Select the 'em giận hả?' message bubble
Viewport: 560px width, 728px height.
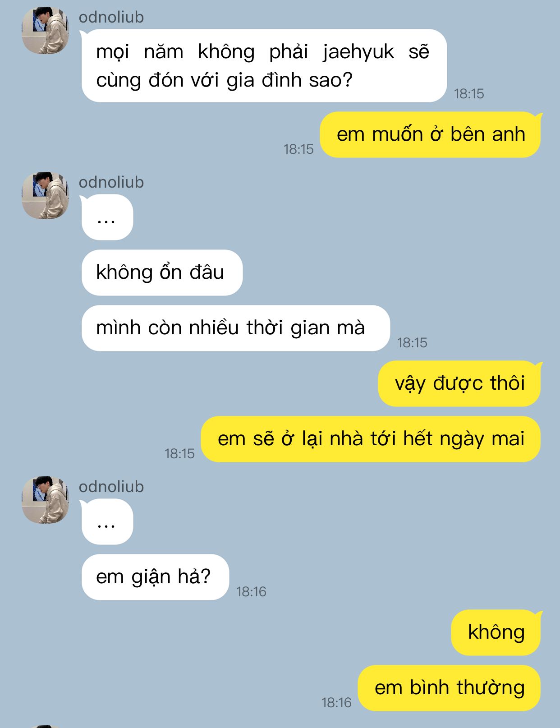click(x=155, y=577)
